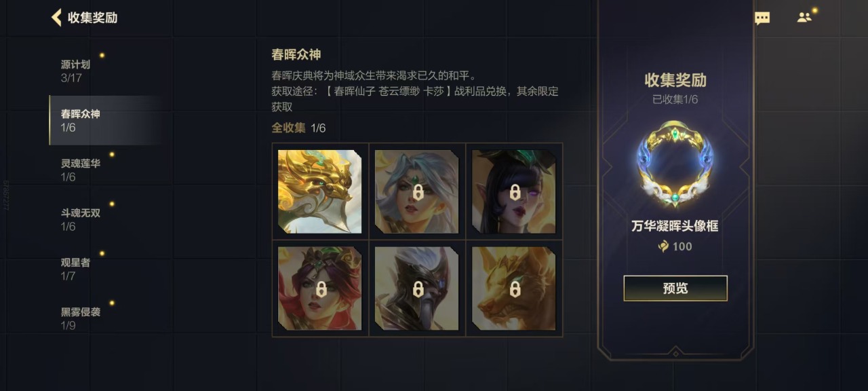Tap the locked red-haired woman skin
Image resolution: width=868 pixels, height=391 pixels.
tap(320, 288)
